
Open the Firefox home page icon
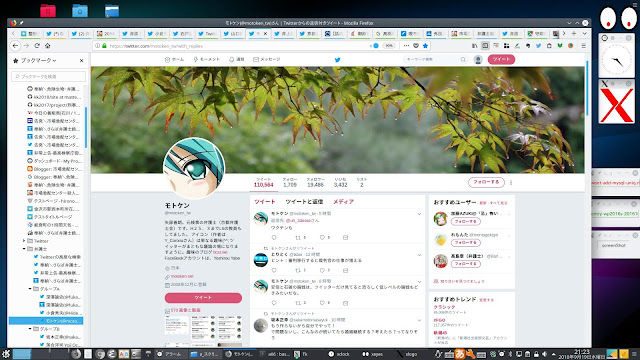(x=47, y=46)
